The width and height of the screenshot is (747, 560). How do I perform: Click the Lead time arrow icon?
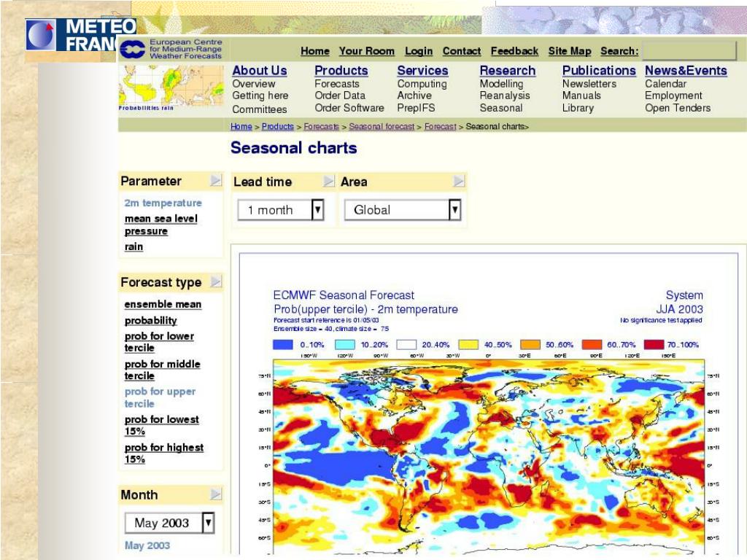328,181
